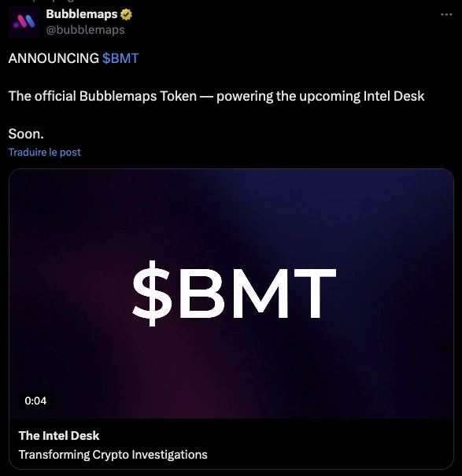
Task: Open The Intel Desk card title
Action: click(59, 436)
